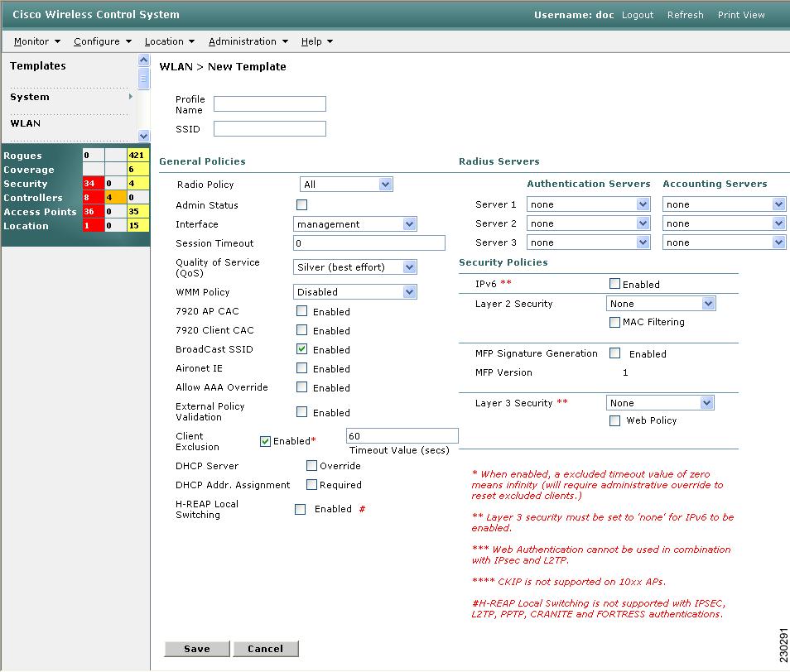Open the Radio Policy dropdown
This screenshot has width=790, height=672.
(x=346, y=185)
